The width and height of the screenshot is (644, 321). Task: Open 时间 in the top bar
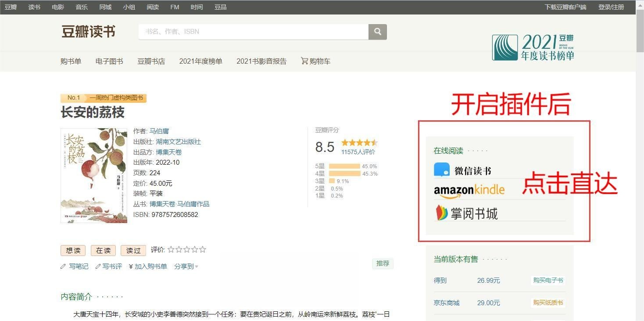197,7
